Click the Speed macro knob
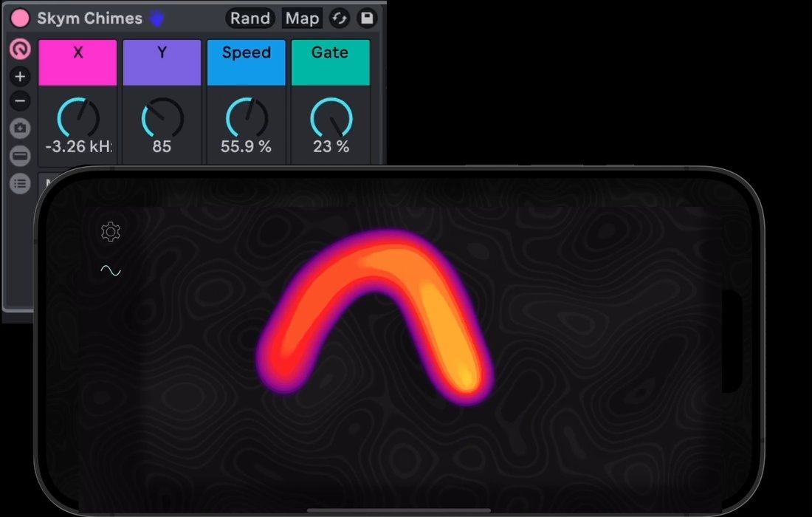This screenshot has width=812, height=517. [x=247, y=118]
